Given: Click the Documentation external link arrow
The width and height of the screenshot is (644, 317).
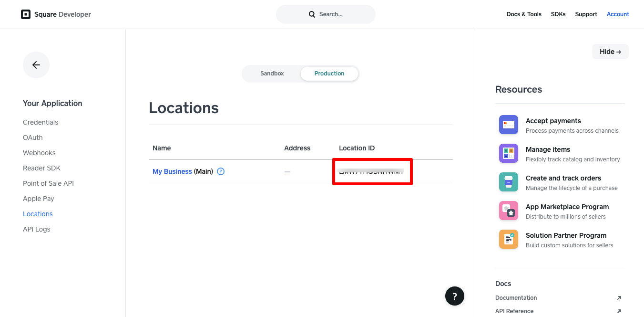Looking at the screenshot, I should tap(619, 298).
